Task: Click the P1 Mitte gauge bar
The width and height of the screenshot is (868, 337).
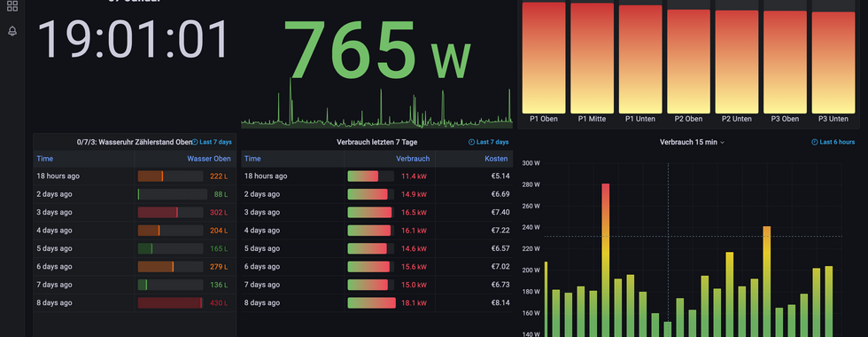Action: pyautogui.click(x=592, y=59)
